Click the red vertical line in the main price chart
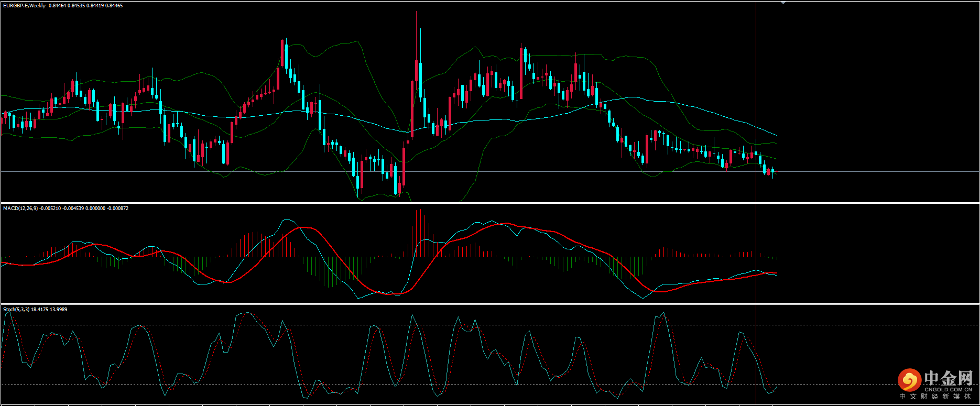The height and width of the screenshot is (406, 980). [x=756, y=79]
